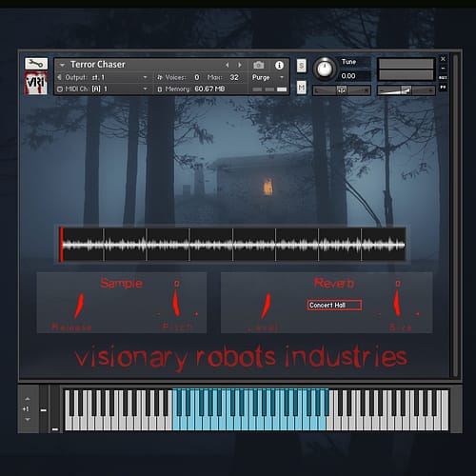Toggle the Solo S button
The width and height of the screenshot is (476, 476).
point(302,66)
